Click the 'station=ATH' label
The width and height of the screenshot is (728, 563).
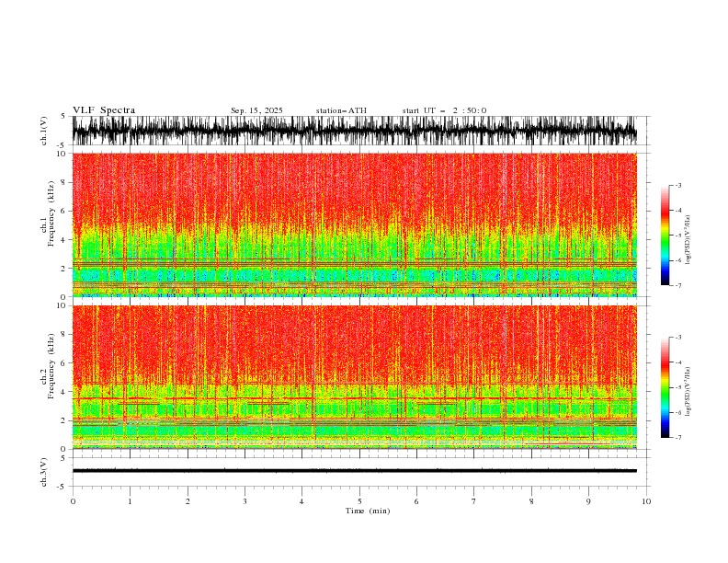click(341, 110)
